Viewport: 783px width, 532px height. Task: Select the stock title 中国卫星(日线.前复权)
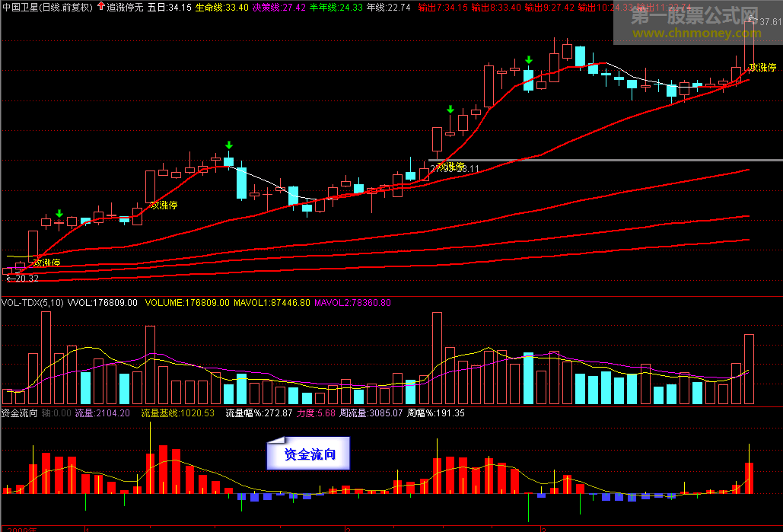[x=47, y=8]
